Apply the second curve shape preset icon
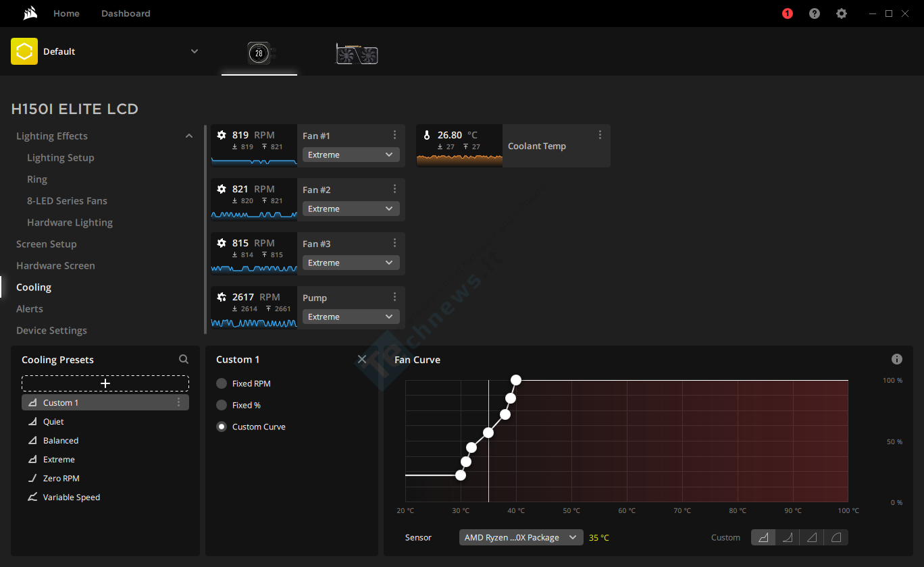Viewport: 924px width, 567px height. pyautogui.click(x=788, y=537)
